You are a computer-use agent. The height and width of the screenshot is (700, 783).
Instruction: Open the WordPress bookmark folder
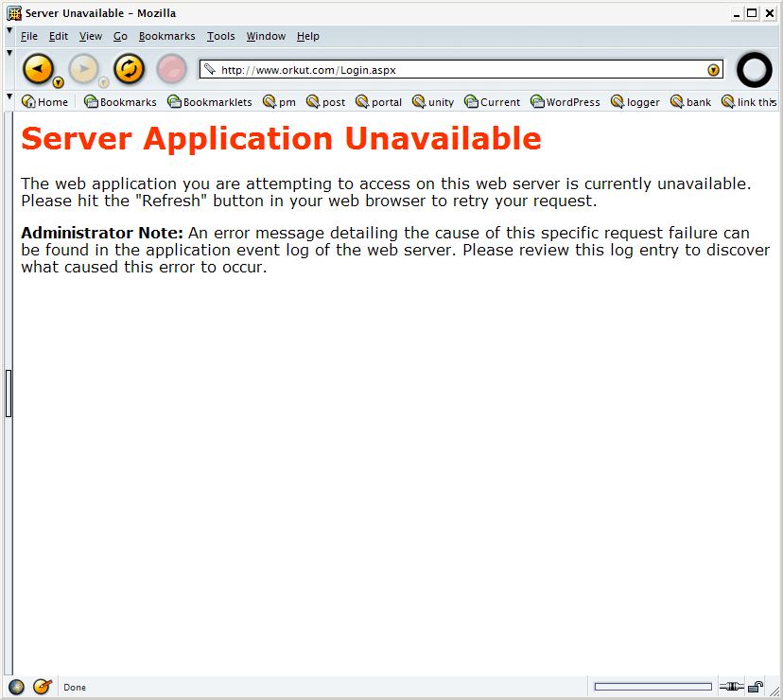point(565,102)
